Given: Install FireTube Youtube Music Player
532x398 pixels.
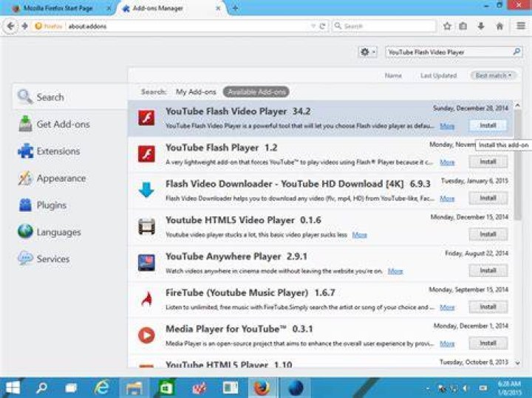Looking at the screenshot, I should (488, 306).
